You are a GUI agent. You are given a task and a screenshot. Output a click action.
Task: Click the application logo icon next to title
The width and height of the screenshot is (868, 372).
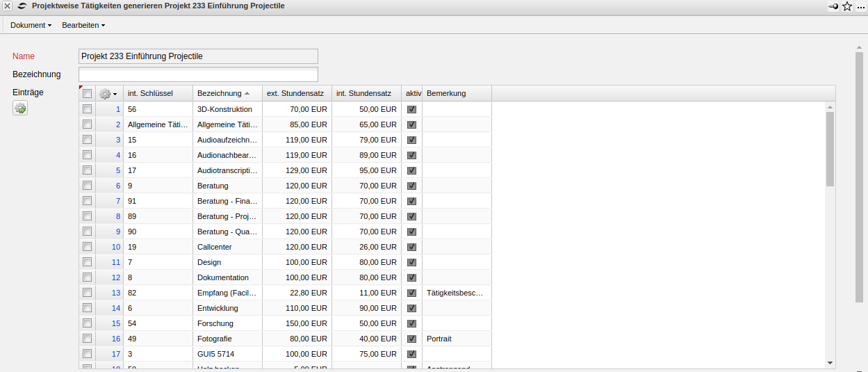click(22, 6)
